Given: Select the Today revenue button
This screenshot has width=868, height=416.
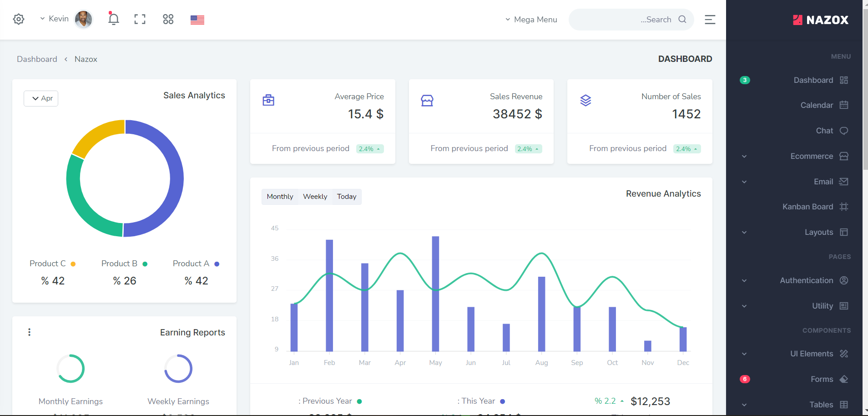Looking at the screenshot, I should pyautogui.click(x=347, y=197).
